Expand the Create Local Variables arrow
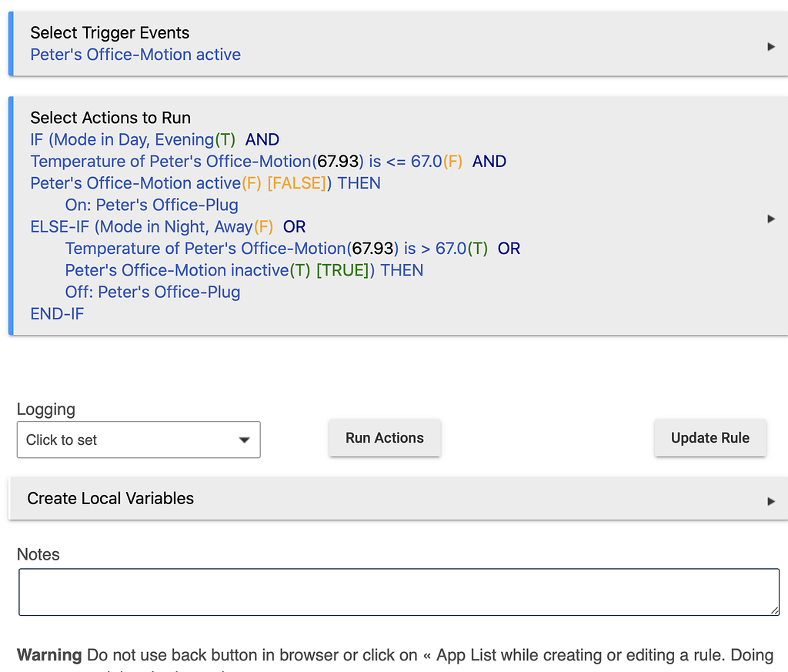 (x=770, y=501)
